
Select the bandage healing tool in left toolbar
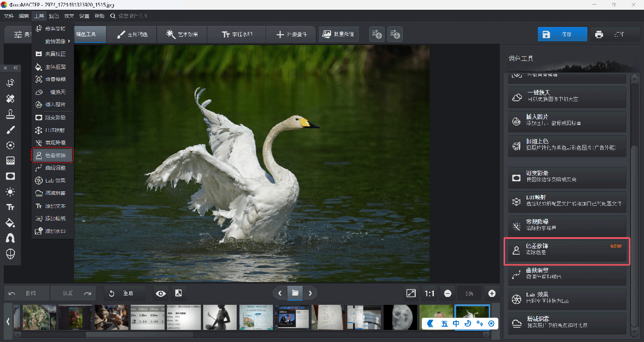[x=10, y=99]
